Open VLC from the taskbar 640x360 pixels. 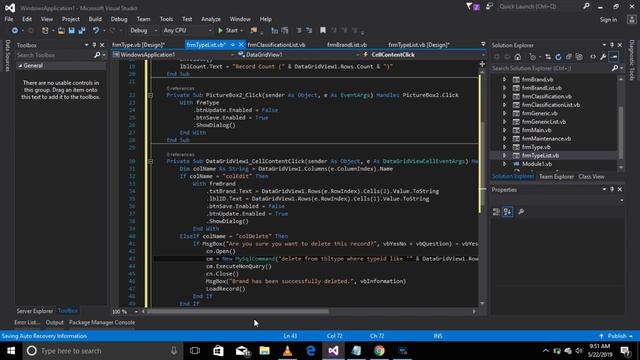click(287, 351)
